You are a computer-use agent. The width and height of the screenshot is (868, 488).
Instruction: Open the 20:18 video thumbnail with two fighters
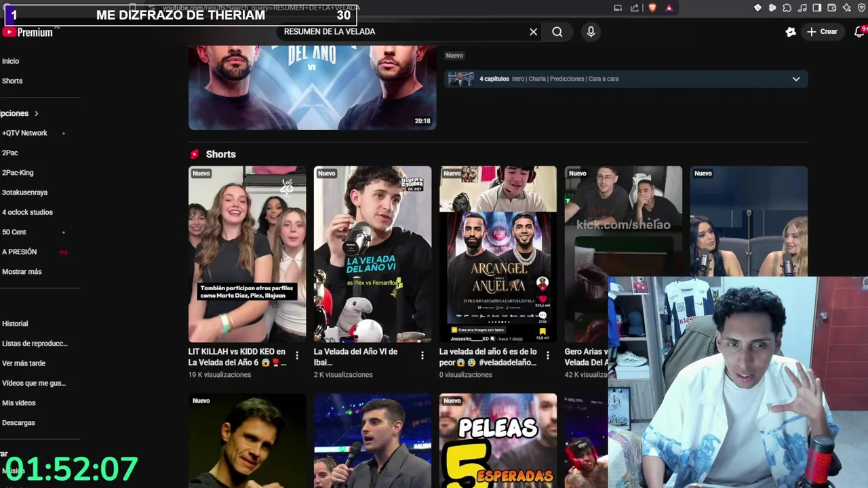pos(312,87)
